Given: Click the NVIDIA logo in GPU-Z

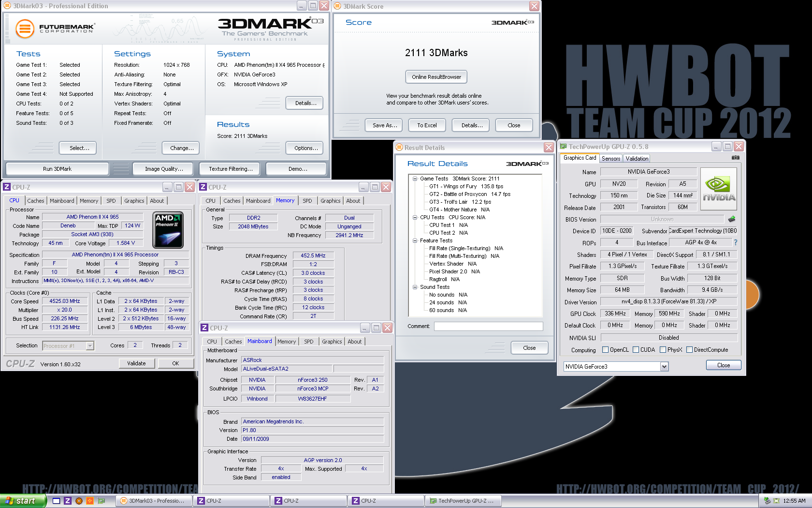Looking at the screenshot, I should pyautogui.click(x=719, y=189).
